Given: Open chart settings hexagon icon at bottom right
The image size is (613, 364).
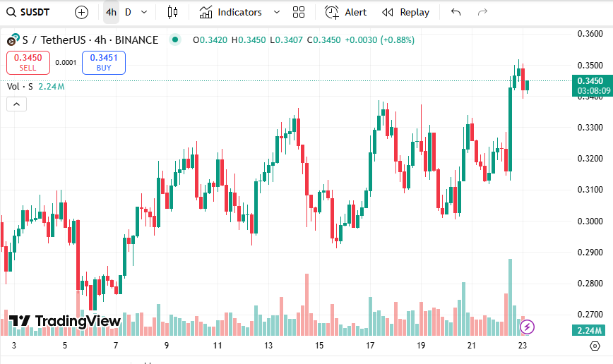Looking at the screenshot, I should pyautogui.click(x=595, y=346).
